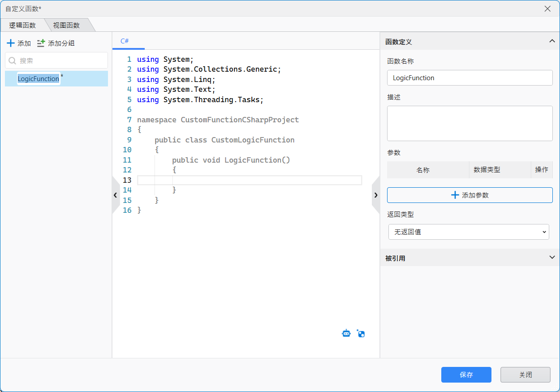Click the AI robot assistant icon
The width and height of the screenshot is (560, 392).
346,333
